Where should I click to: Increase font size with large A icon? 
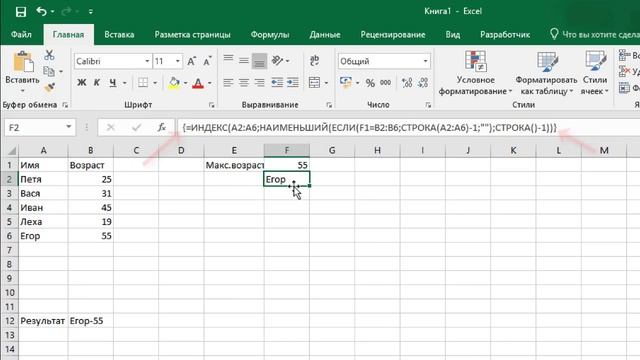coord(191,61)
